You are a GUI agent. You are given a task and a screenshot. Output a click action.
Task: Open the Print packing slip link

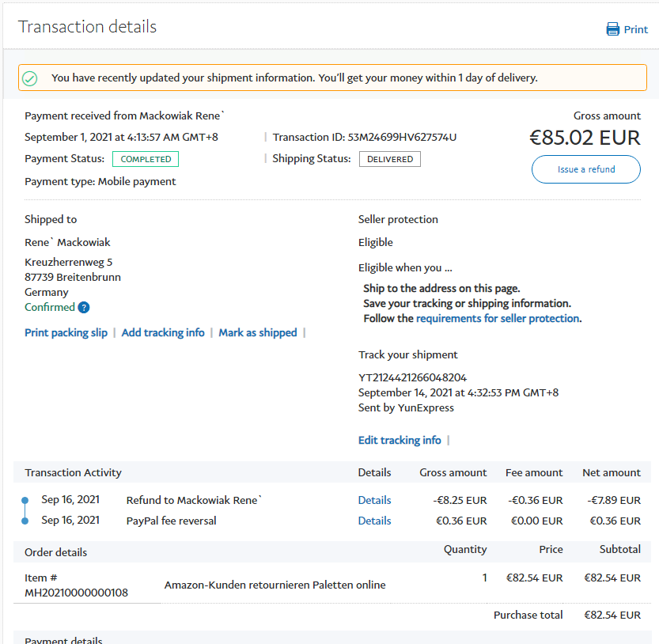tap(66, 333)
